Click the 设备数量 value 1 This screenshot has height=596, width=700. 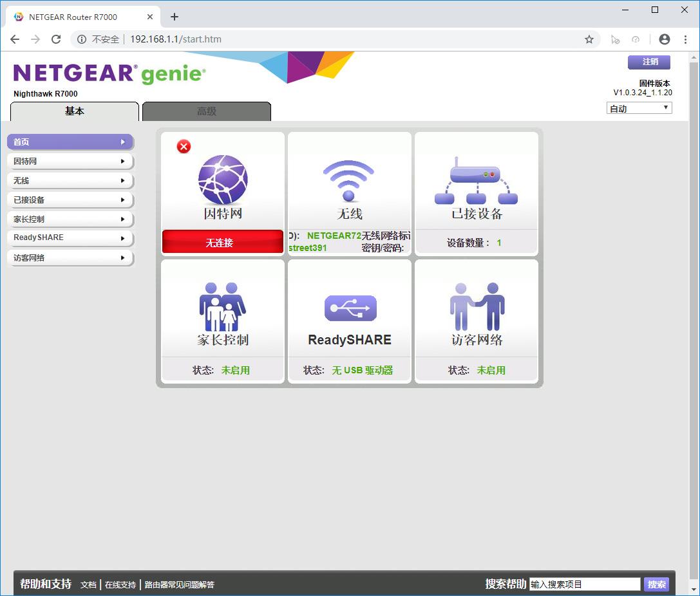[x=499, y=243]
